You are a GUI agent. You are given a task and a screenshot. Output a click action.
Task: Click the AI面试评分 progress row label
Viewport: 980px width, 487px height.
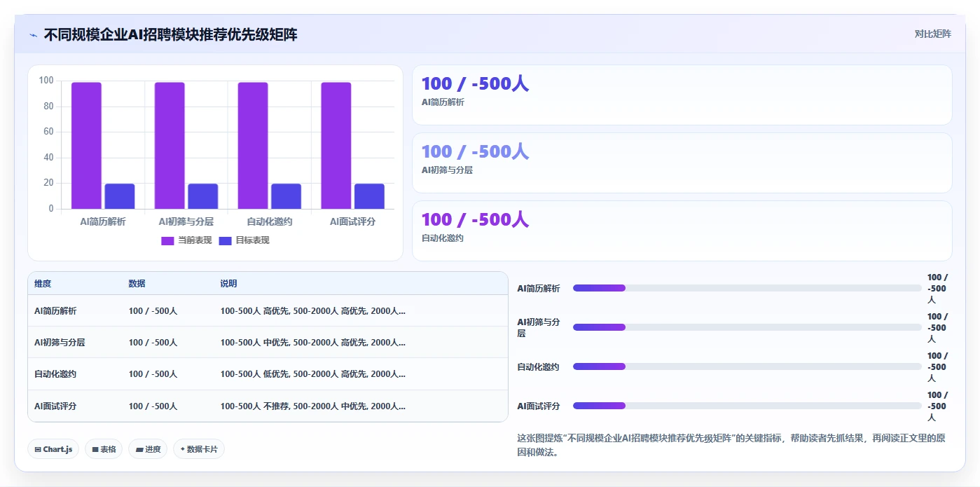point(539,406)
